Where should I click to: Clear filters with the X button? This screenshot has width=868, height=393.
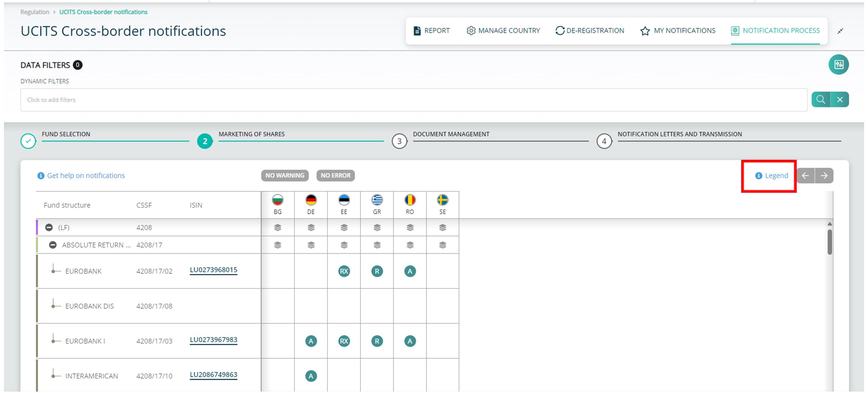840,100
